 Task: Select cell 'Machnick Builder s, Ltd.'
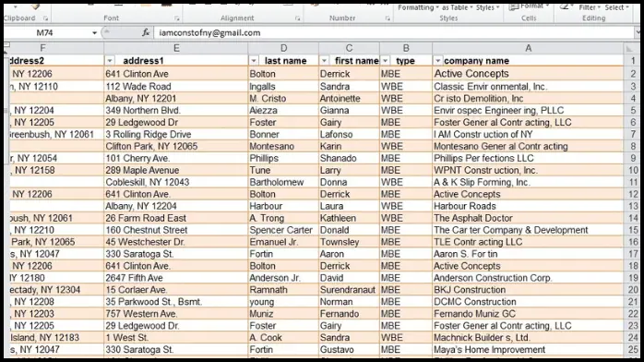[528, 338]
